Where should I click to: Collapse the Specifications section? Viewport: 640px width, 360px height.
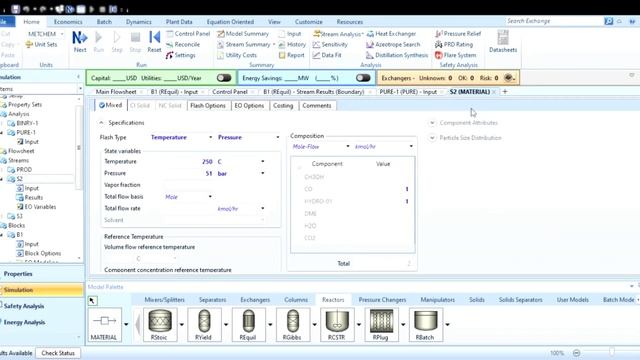(x=101, y=123)
